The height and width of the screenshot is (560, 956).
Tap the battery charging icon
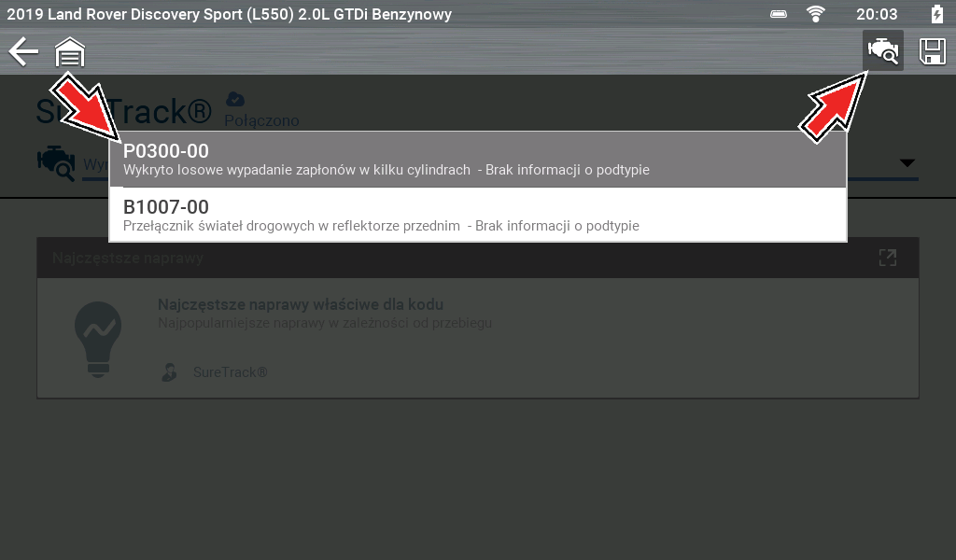point(937,13)
